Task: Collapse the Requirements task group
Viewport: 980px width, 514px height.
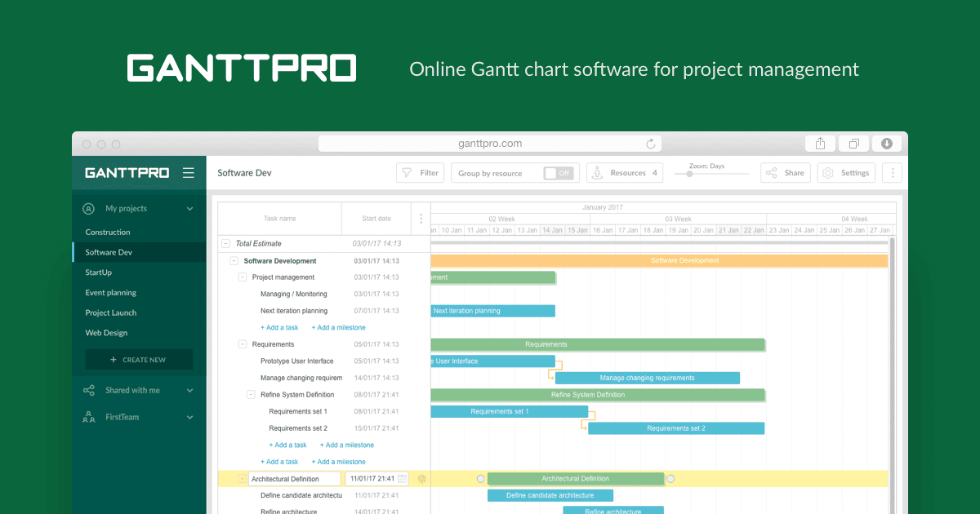Action: click(243, 344)
